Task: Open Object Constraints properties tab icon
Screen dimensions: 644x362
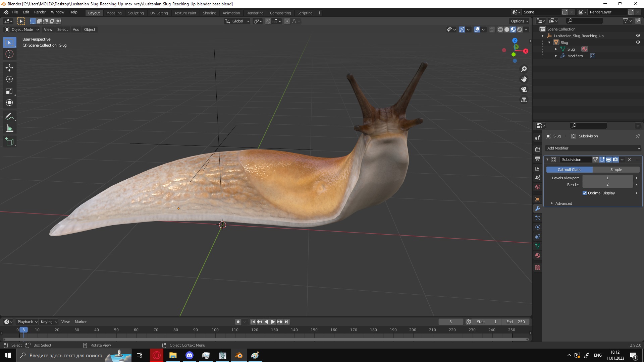Action: pos(538,237)
